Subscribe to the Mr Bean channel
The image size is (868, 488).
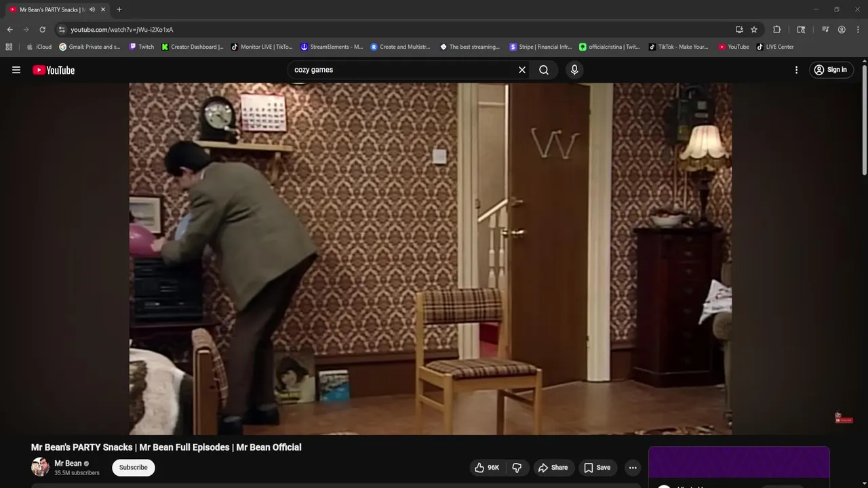click(134, 468)
